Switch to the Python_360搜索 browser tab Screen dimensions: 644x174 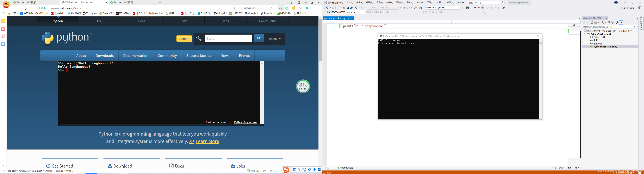pos(36,3)
